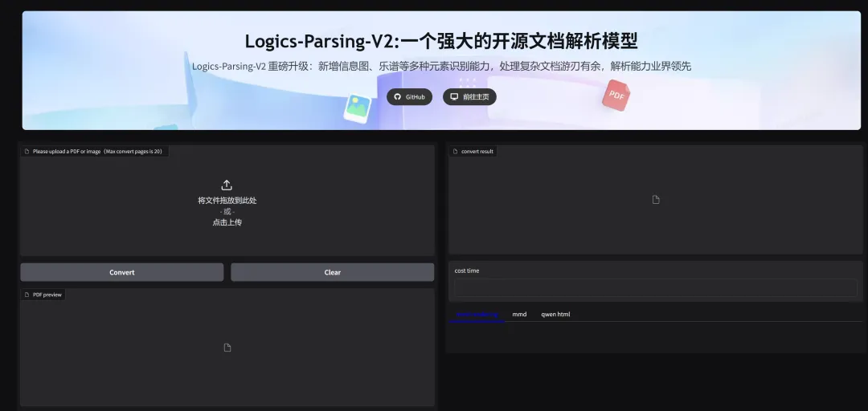Click the 'convert result' panel label
The height and width of the screenshot is (411, 868).
473,152
